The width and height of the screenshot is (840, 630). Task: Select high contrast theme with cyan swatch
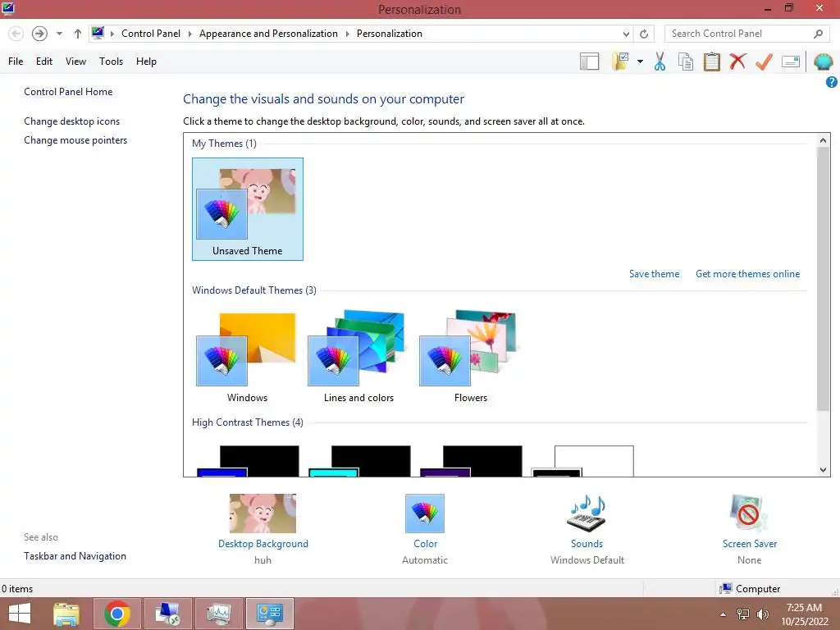tap(359, 461)
